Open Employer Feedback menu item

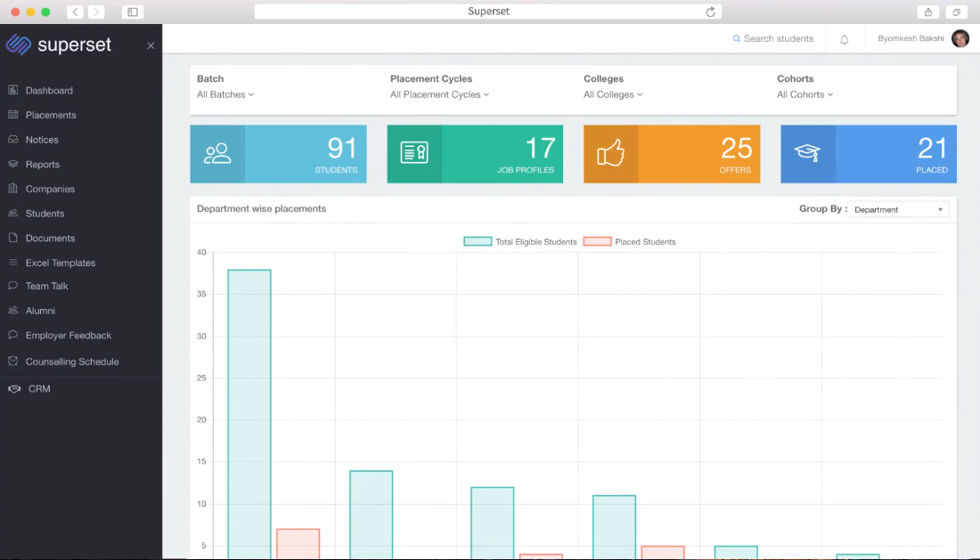[x=68, y=336]
